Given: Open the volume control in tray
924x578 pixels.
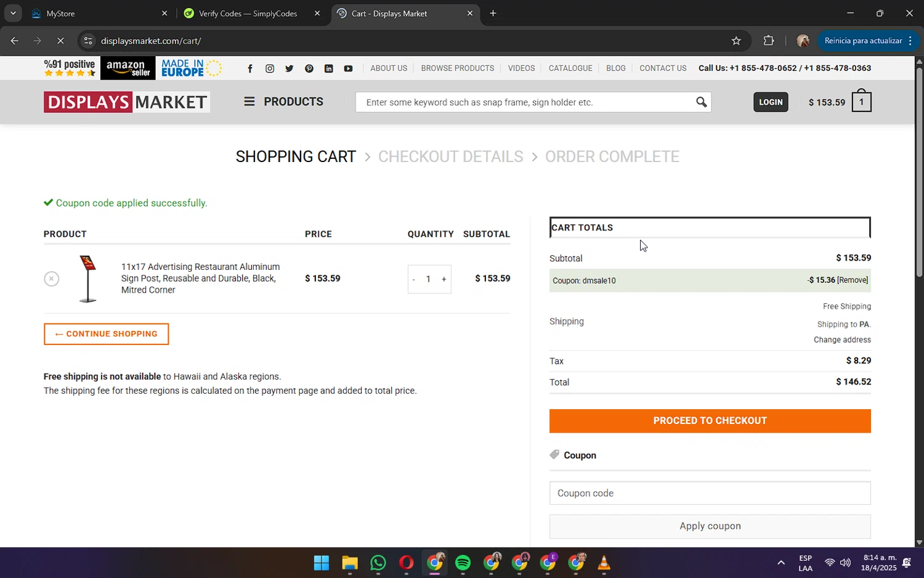Looking at the screenshot, I should tap(845, 563).
